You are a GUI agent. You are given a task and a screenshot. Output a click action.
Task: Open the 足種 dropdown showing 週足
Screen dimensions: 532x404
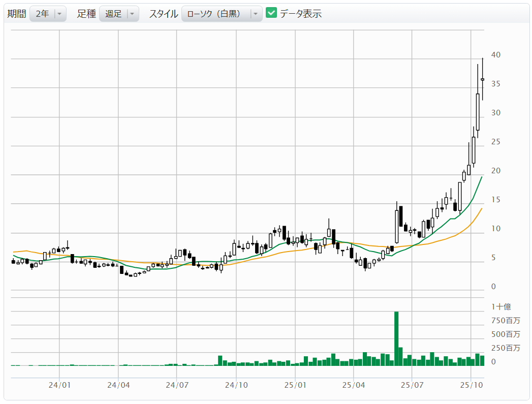pyautogui.click(x=113, y=14)
